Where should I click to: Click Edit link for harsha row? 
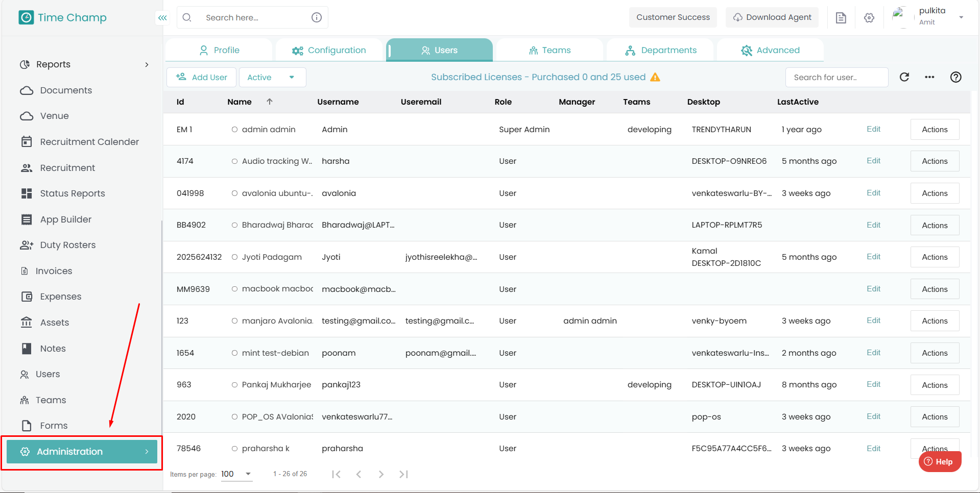pyautogui.click(x=873, y=161)
